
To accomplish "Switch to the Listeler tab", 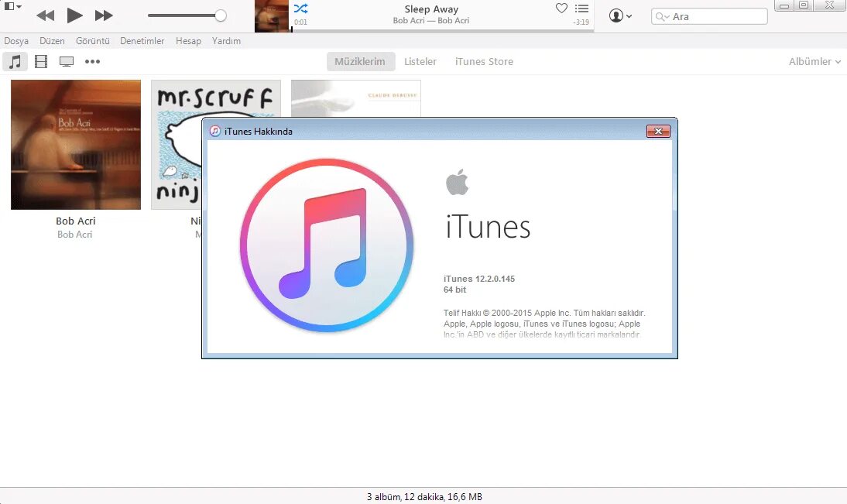I will point(420,62).
